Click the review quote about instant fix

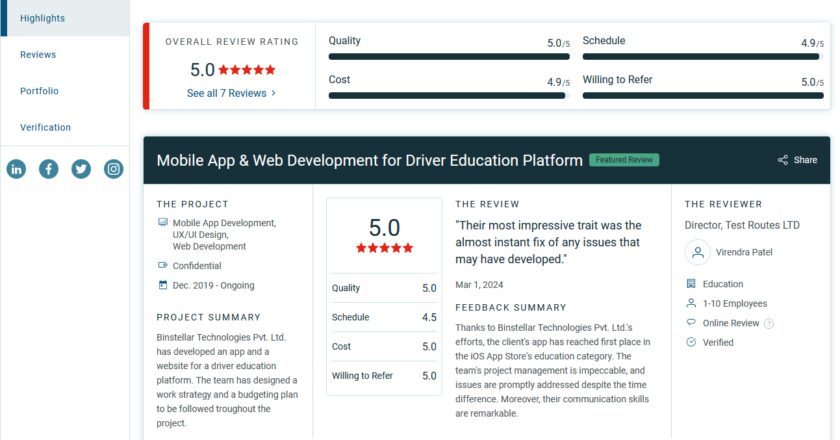(549, 242)
